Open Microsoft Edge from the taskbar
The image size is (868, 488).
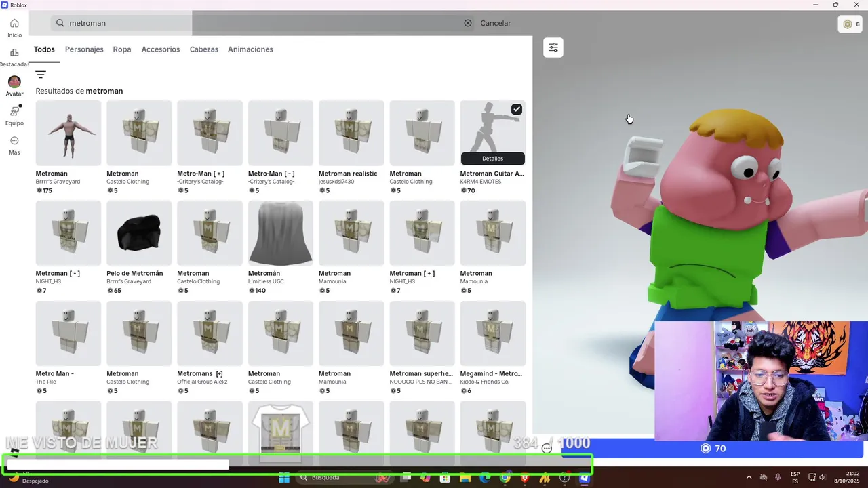[x=485, y=478]
